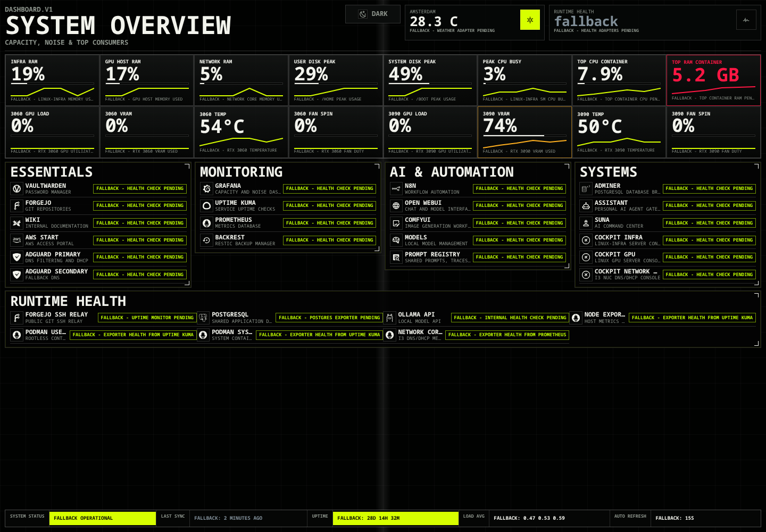Click the Network Core icon in Runtime Health
Screen dimensions: 766x532
coord(389,335)
